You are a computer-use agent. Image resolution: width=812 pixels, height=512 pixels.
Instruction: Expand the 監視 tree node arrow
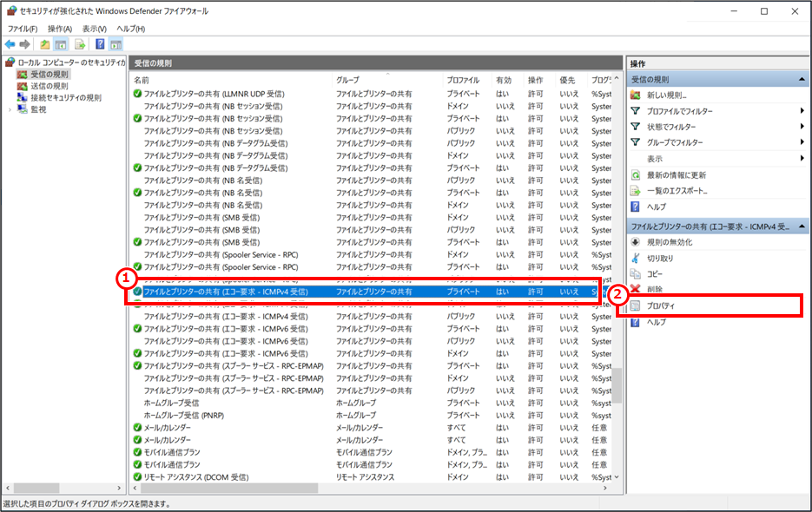[x=10, y=109]
